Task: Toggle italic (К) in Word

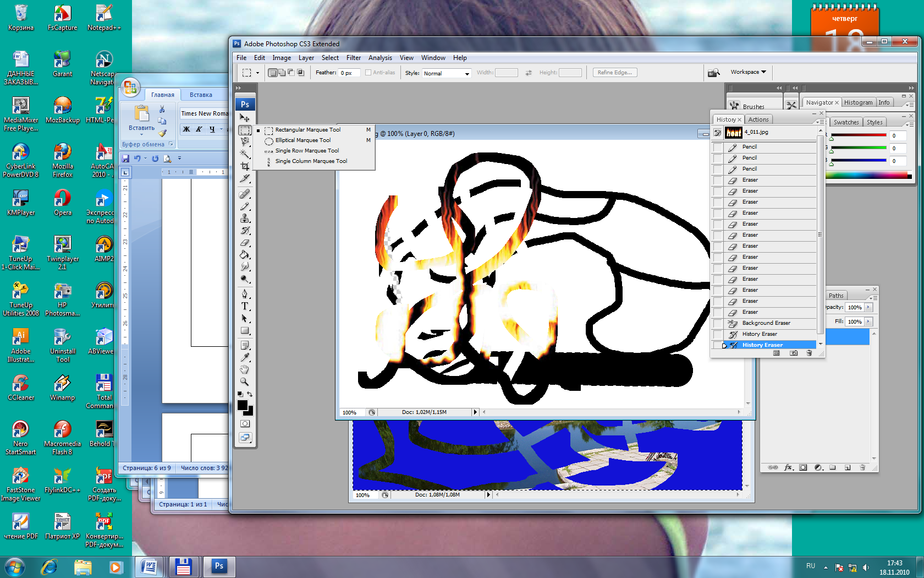Action: pyautogui.click(x=199, y=129)
